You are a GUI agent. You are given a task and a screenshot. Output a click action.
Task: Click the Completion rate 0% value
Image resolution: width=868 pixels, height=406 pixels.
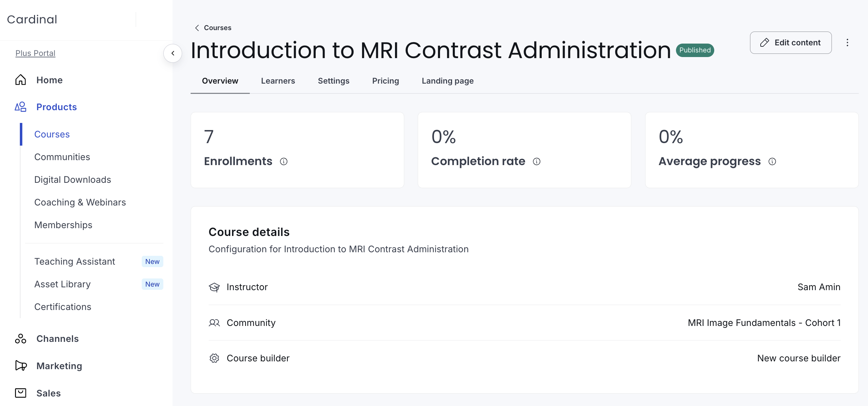click(x=444, y=137)
